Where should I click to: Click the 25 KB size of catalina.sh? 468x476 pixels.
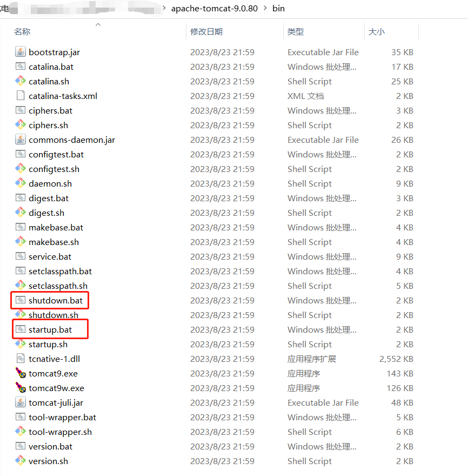pos(402,81)
